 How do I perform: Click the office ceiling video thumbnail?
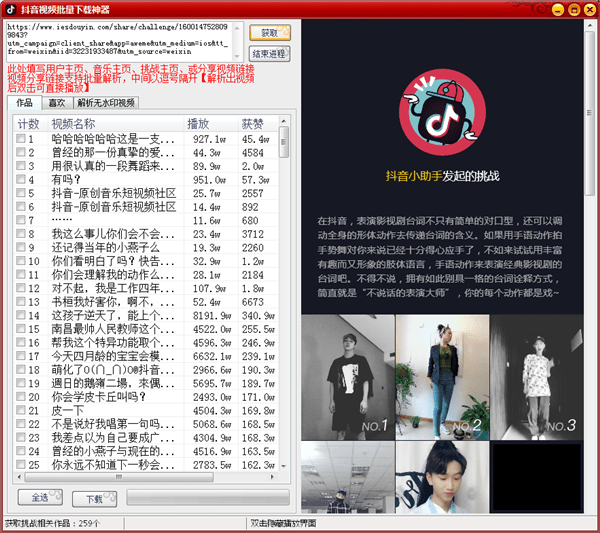pyautogui.click(x=348, y=477)
